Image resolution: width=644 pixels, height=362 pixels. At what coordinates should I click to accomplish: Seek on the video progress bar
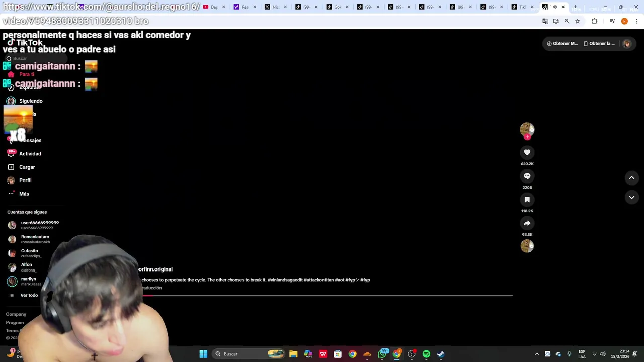(x=327, y=295)
